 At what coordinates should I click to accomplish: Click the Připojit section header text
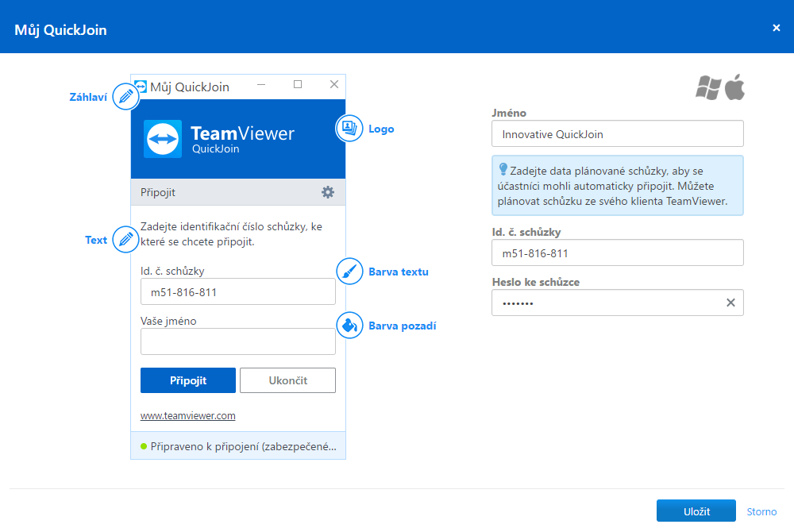(x=158, y=192)
